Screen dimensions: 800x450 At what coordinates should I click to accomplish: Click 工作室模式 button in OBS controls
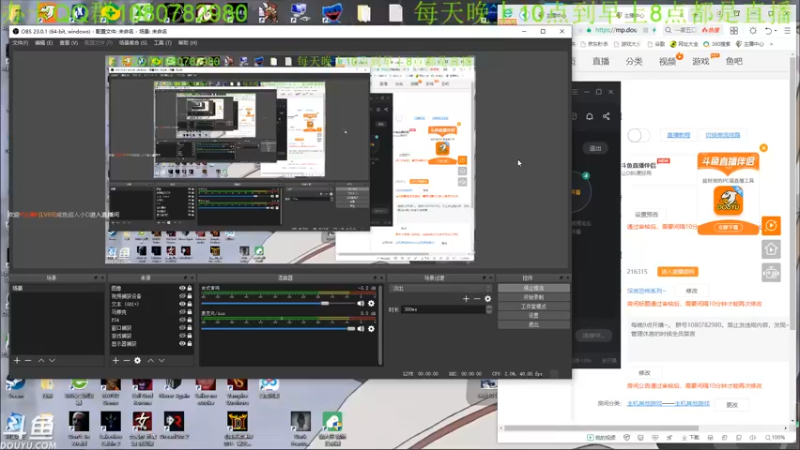533,306
